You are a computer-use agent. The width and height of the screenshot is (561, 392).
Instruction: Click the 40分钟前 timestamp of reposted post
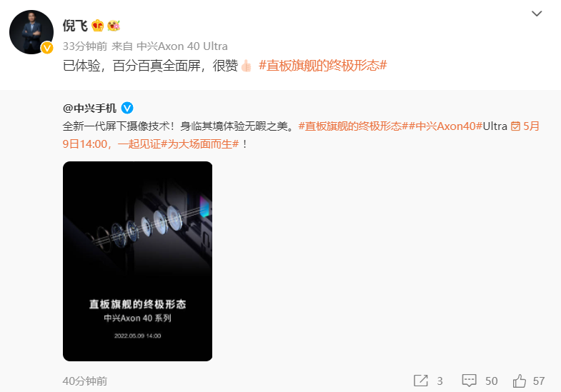point(85,381)
